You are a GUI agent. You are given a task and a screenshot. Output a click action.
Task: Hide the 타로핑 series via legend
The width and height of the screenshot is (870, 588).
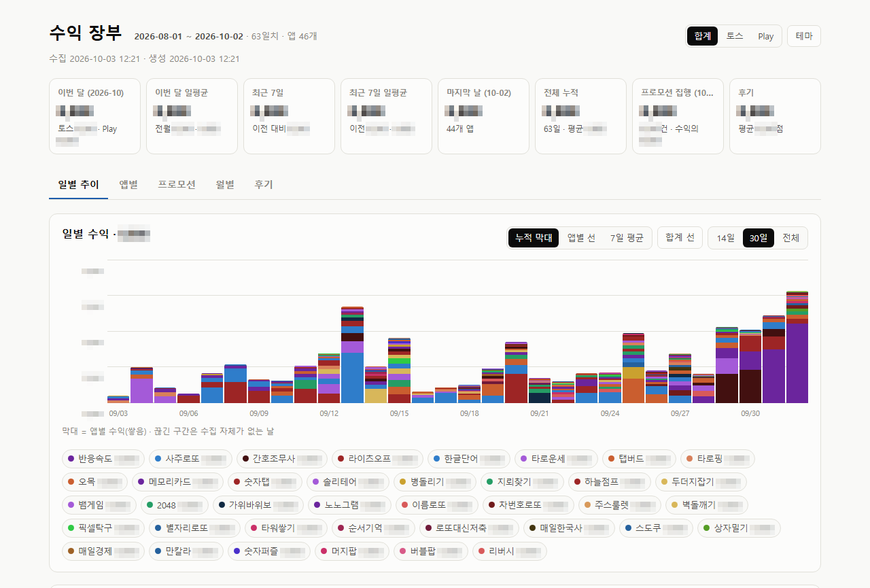pos(718,459)
